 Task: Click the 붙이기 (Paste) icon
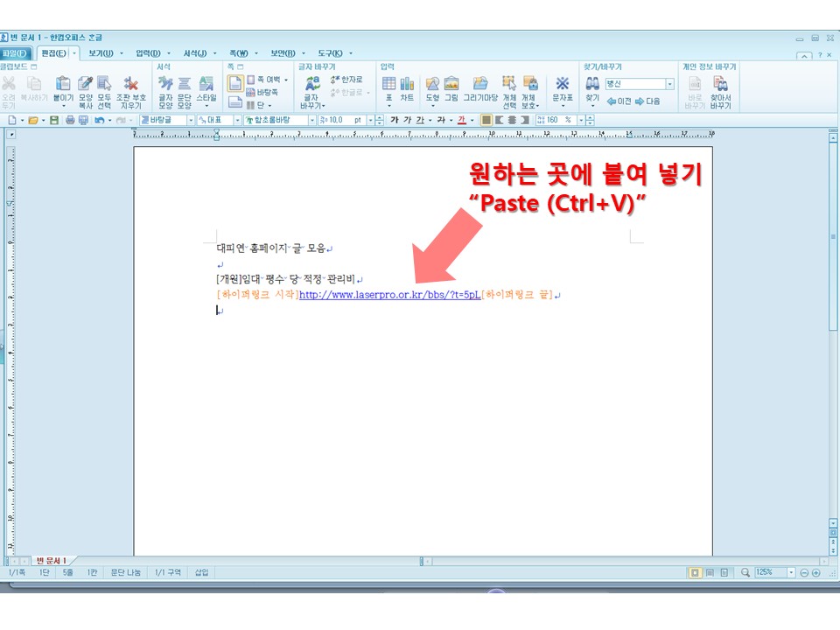point(63,88)
